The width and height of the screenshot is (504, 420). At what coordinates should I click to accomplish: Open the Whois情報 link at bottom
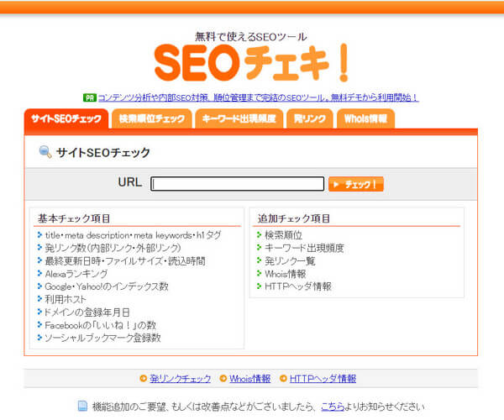tap(249, 379)
